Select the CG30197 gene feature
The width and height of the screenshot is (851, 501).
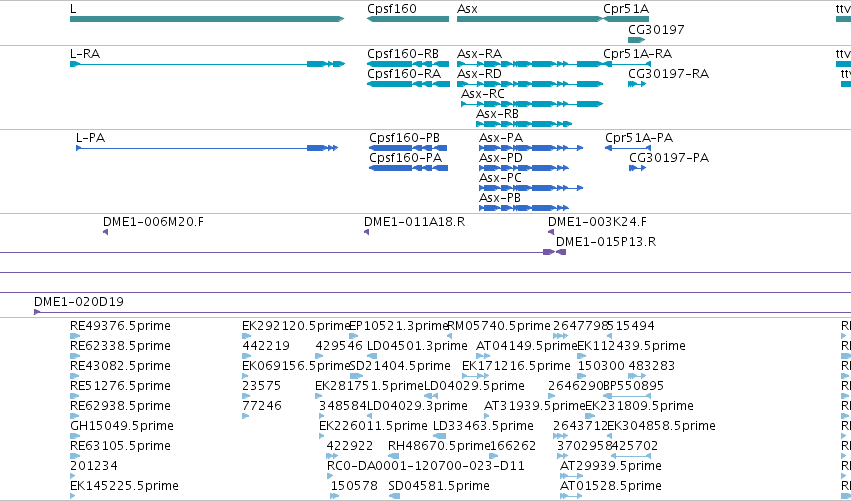click(637, 40)
